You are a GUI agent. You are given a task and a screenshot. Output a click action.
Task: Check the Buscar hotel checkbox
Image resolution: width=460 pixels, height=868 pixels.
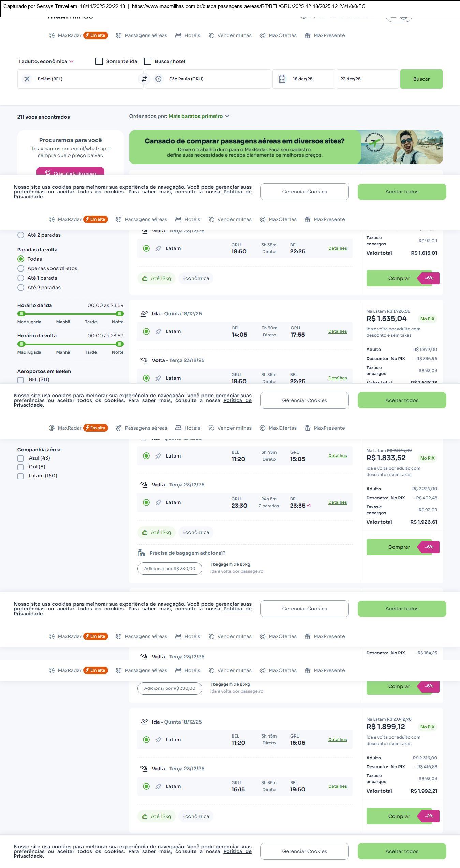coord(148,61)
